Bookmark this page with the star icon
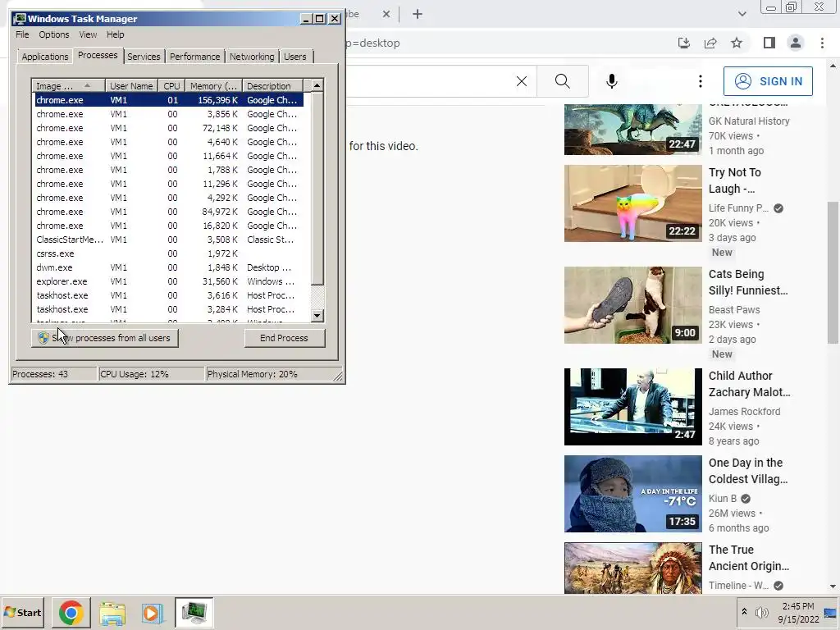 737,43
